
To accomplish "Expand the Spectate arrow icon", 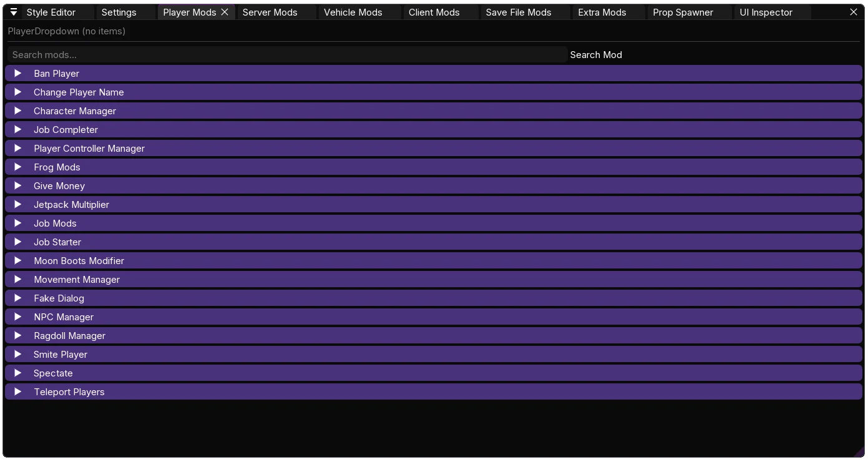I will pos(18,373).
